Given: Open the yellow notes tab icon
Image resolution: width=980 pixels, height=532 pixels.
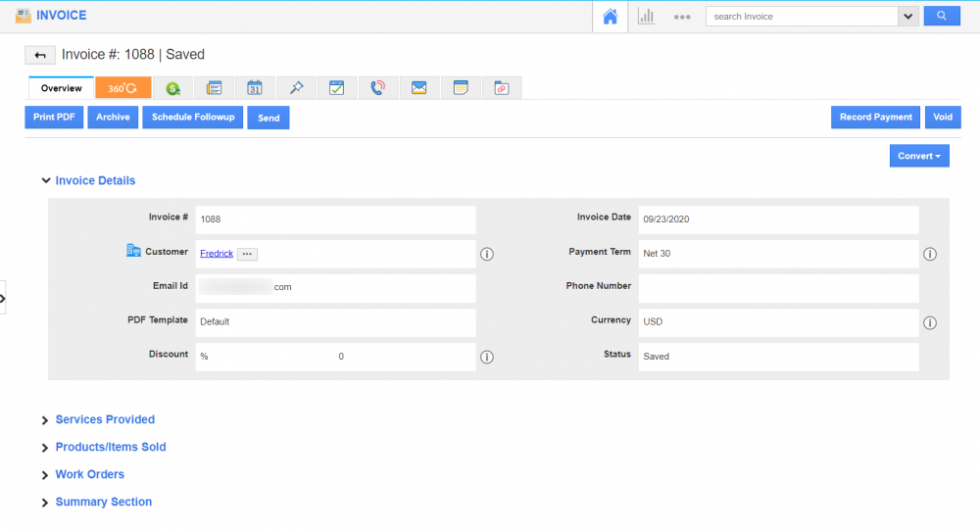Looking at the screenshot, I should [x=460, y=88].
